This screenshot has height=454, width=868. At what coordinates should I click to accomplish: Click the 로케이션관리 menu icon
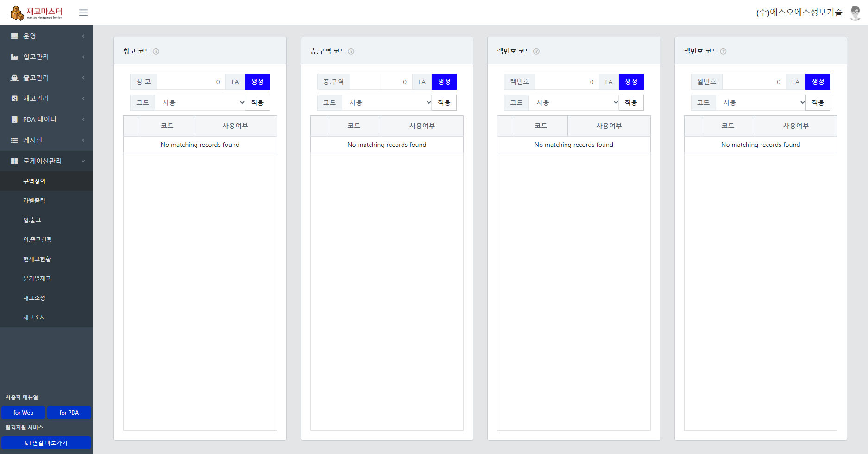(x=14, y=161)
